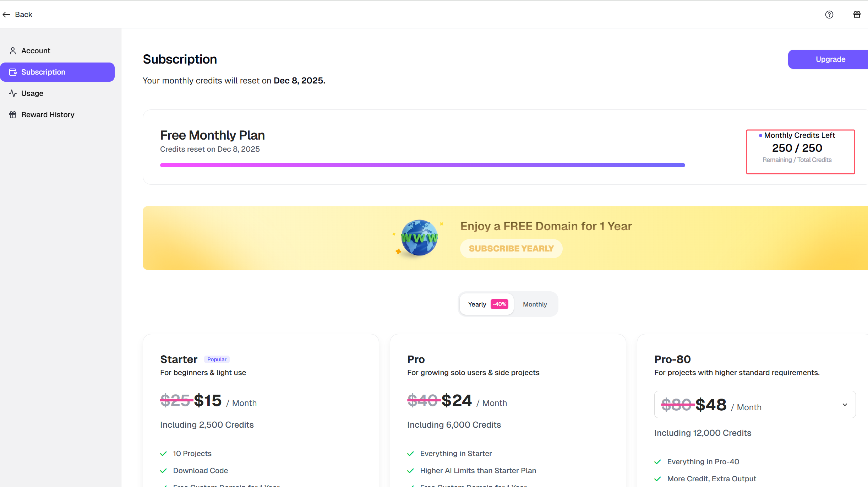Click the Reward History gift icon

[x=13, y=115]
